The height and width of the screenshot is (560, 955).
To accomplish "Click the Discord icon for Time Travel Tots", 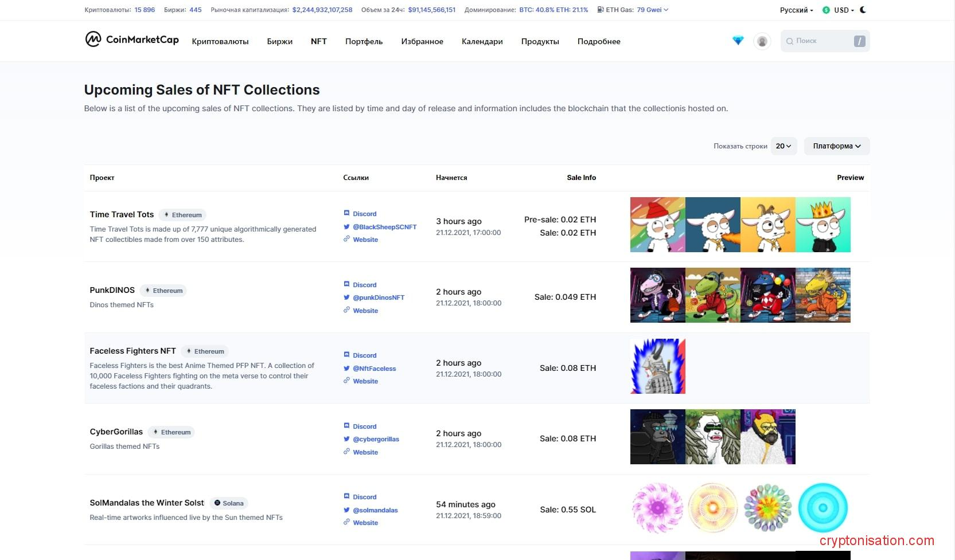I will (346, 213).
